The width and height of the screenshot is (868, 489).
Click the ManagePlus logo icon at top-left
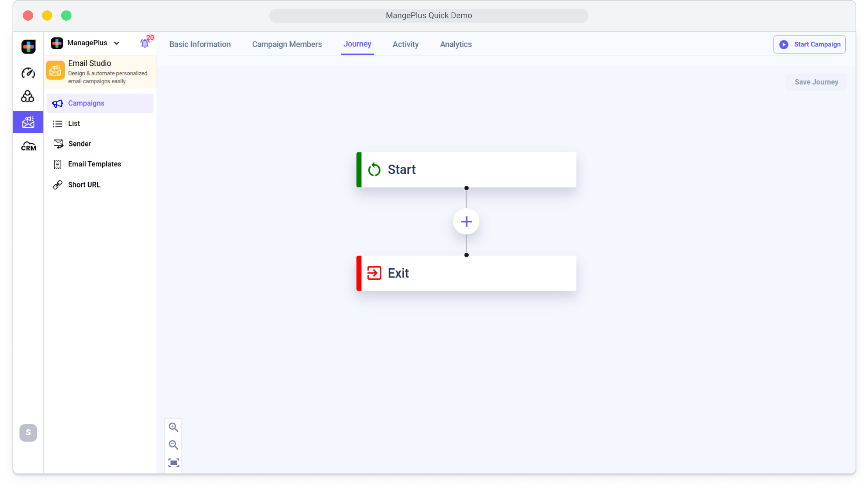coord(28,47)
